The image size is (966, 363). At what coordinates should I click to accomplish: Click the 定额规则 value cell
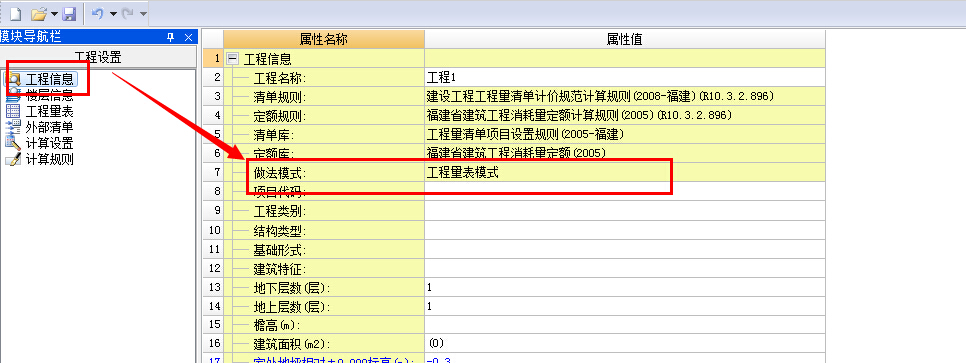point(625,116)
